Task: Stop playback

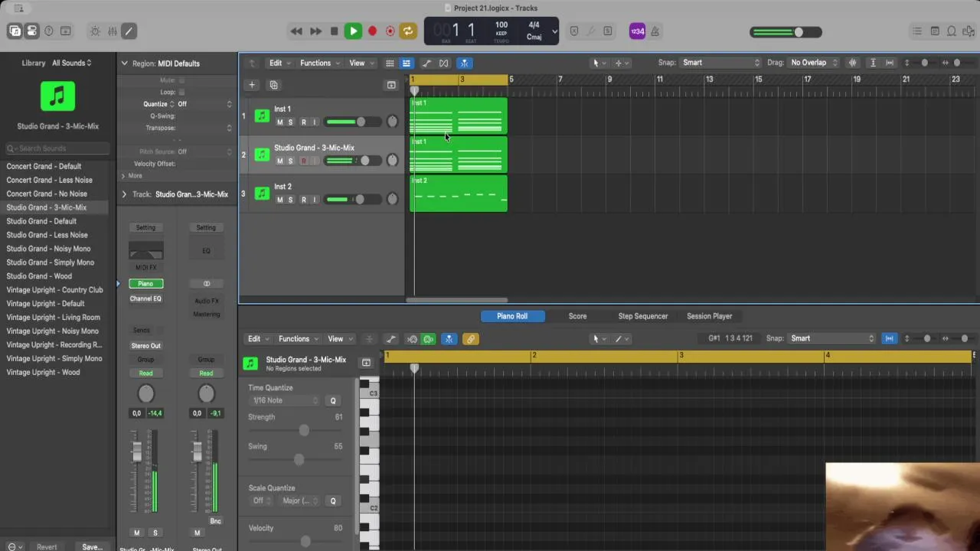Action: [334, 31]
